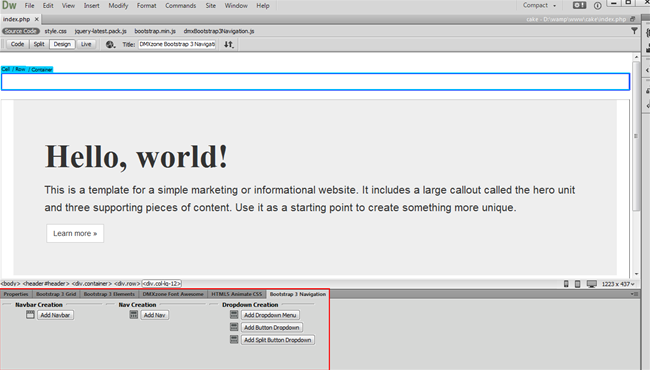
Task: Click the icon beside Add Dropdown Menu
Action: click(x=234, y=315)
